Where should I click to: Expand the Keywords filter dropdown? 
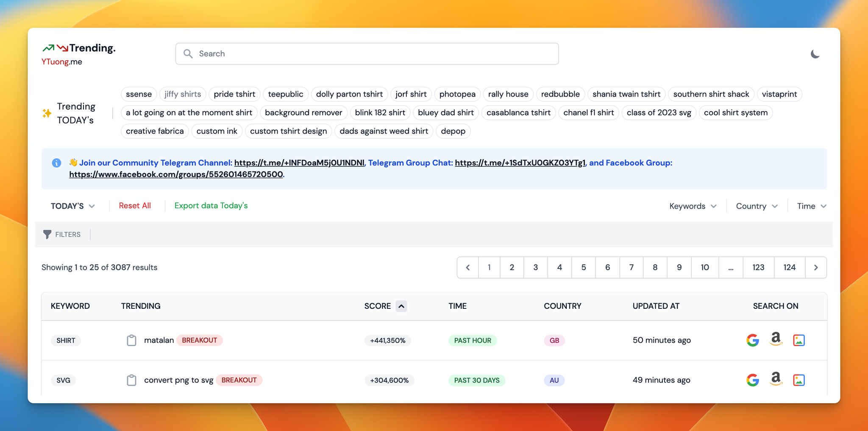pyautogui.click(x=693, y=206)
